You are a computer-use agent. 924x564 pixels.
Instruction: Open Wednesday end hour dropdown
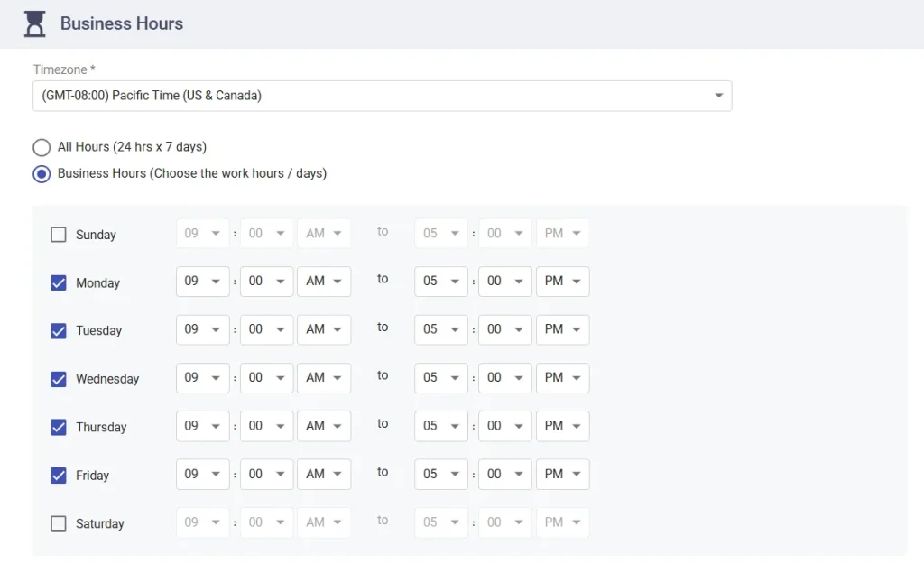point(441,377)
